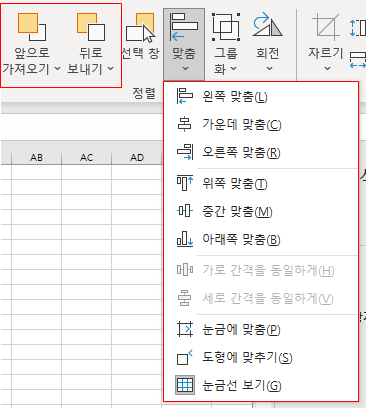Select column header AD

[x=137, y=157]
